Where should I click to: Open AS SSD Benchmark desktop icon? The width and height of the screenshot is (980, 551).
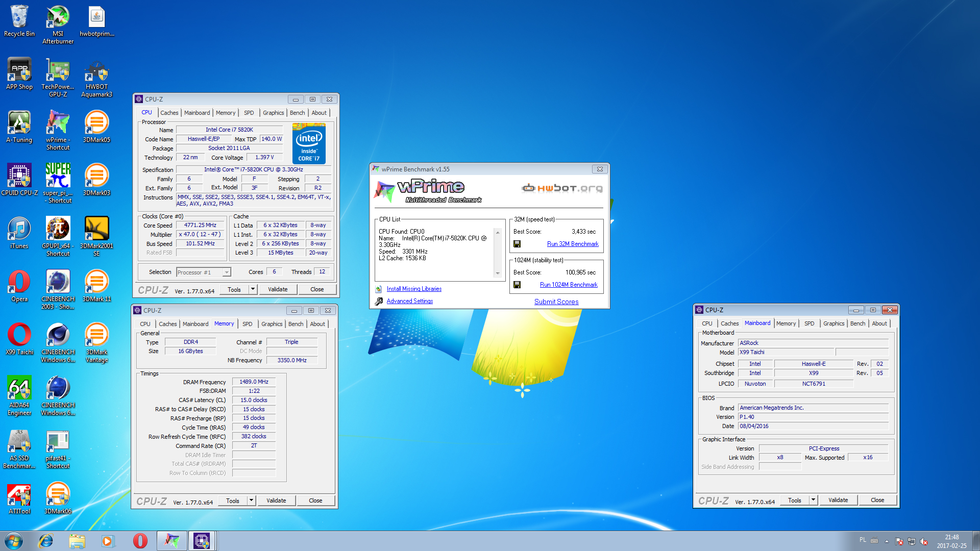[x=19, y=449]
